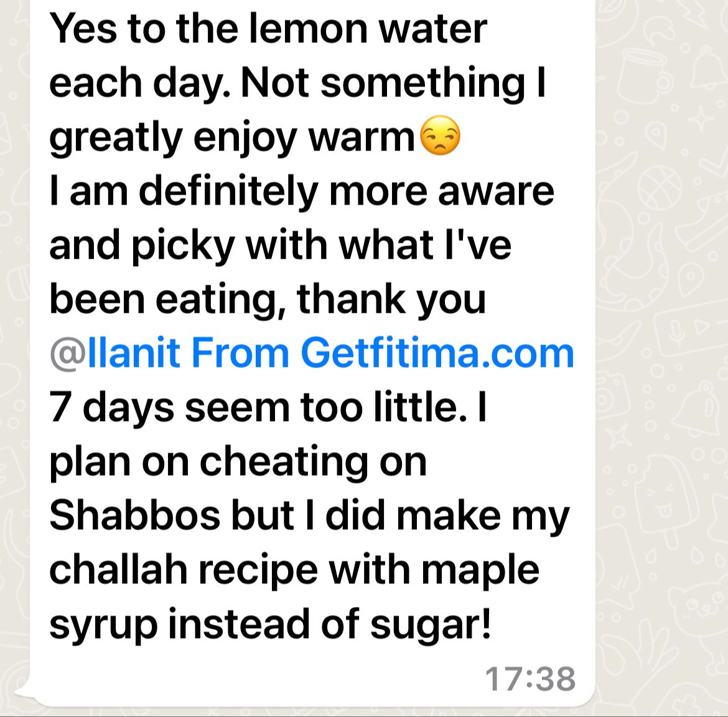Click the word "challah" in the message

coord(118,570)
